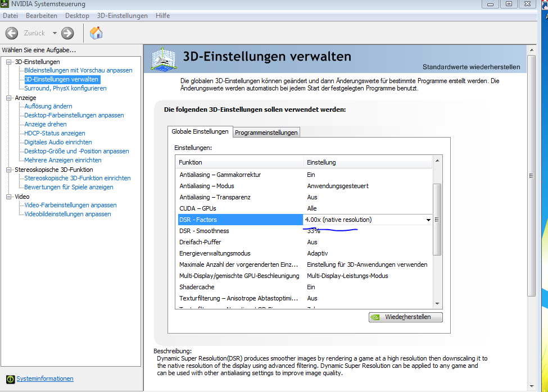
Task: Open Videobildeinstellungen anpassen
Action: [67, 214]
